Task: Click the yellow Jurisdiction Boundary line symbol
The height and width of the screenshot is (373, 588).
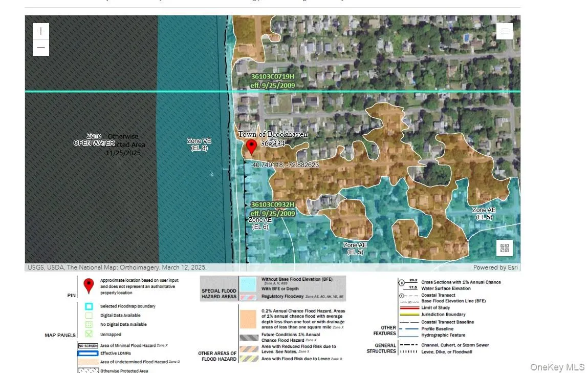Action: click(x=409, y=315)
